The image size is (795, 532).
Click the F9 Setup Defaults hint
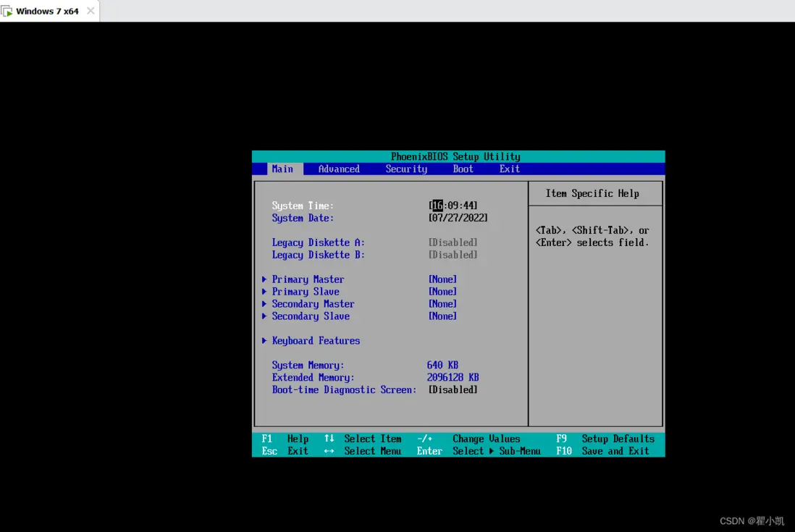[x=605, y=439]
